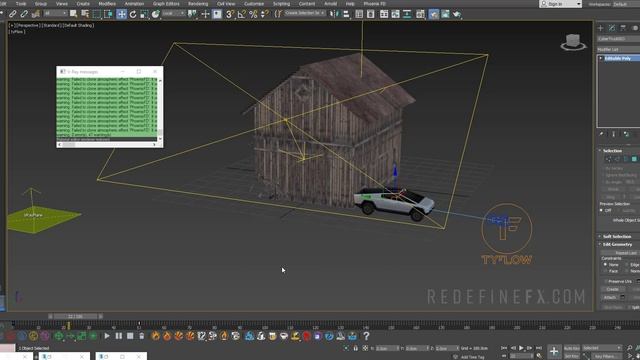Image resolution: width=640 pixels, height=360 pixels.
Task: Toggle the Spinner Snap icon
Action: (264, 14)
